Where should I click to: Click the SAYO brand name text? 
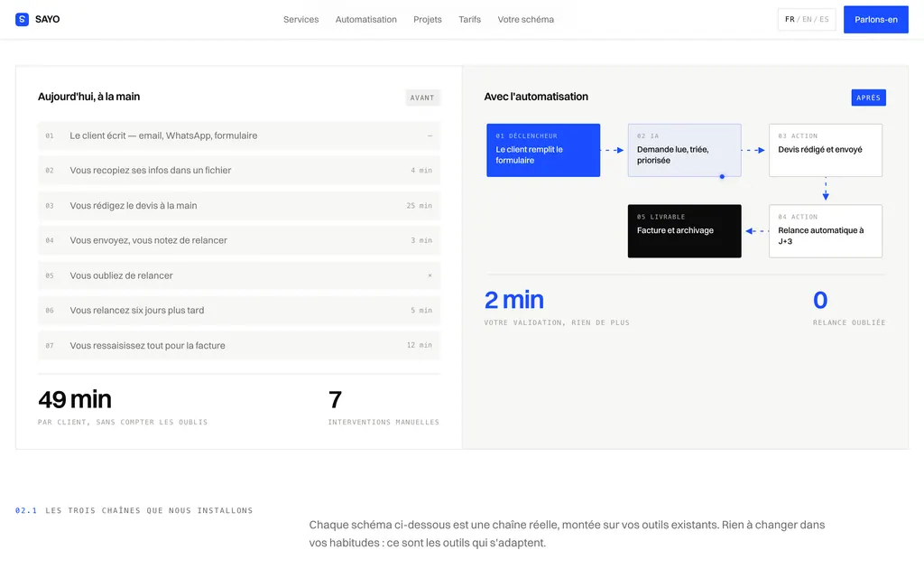47,20
